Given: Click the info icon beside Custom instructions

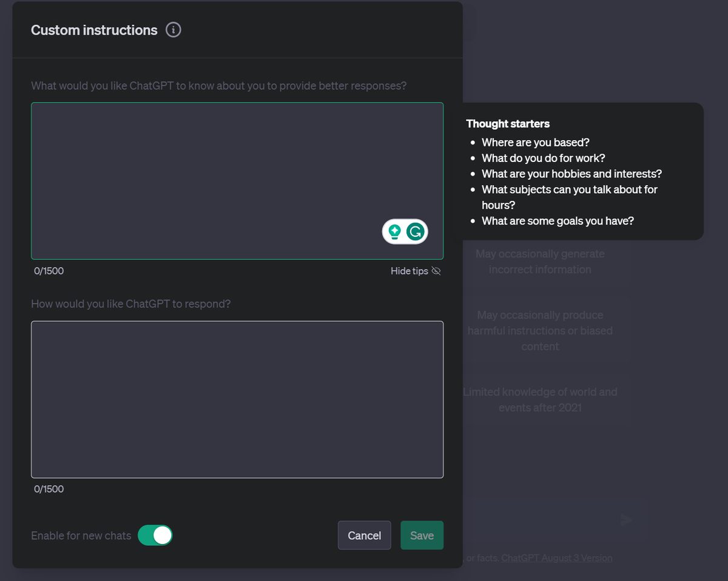Looking at the screenshot, I should tap(173, 29).
